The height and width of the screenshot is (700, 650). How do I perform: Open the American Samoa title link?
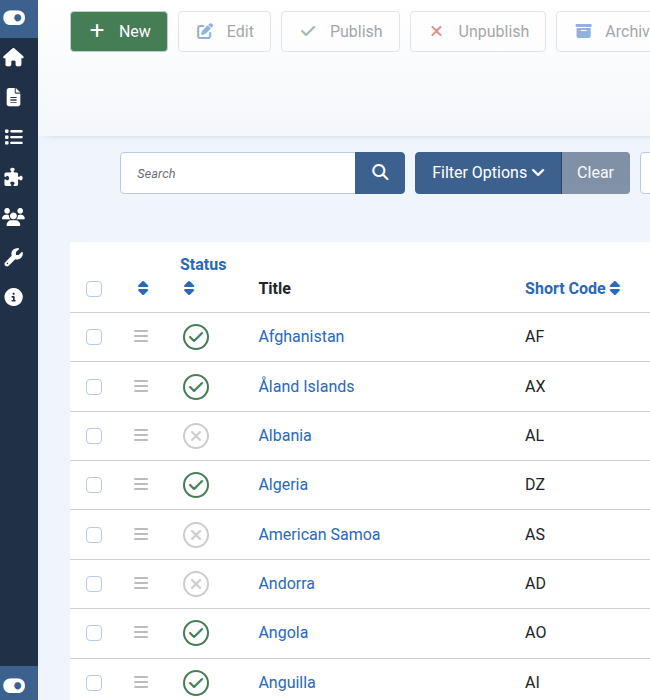tap(319, 534)
